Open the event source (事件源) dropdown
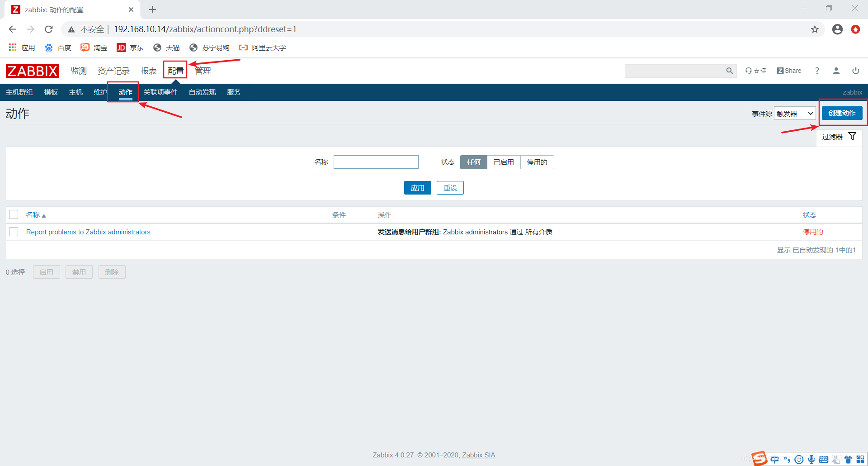868x466 pixels. click(795, 114)
